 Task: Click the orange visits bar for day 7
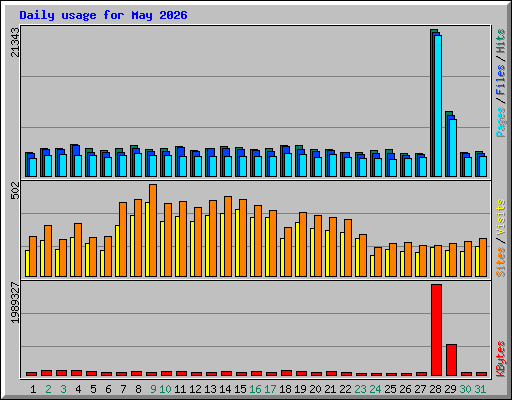coord(123,239)
